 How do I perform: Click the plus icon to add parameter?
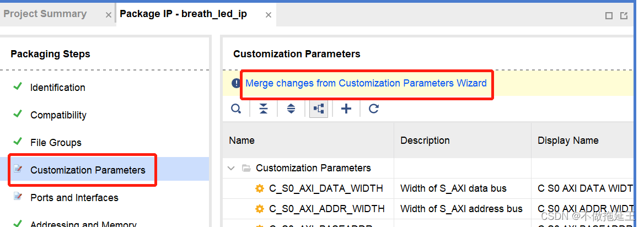(x=346, y=109)
